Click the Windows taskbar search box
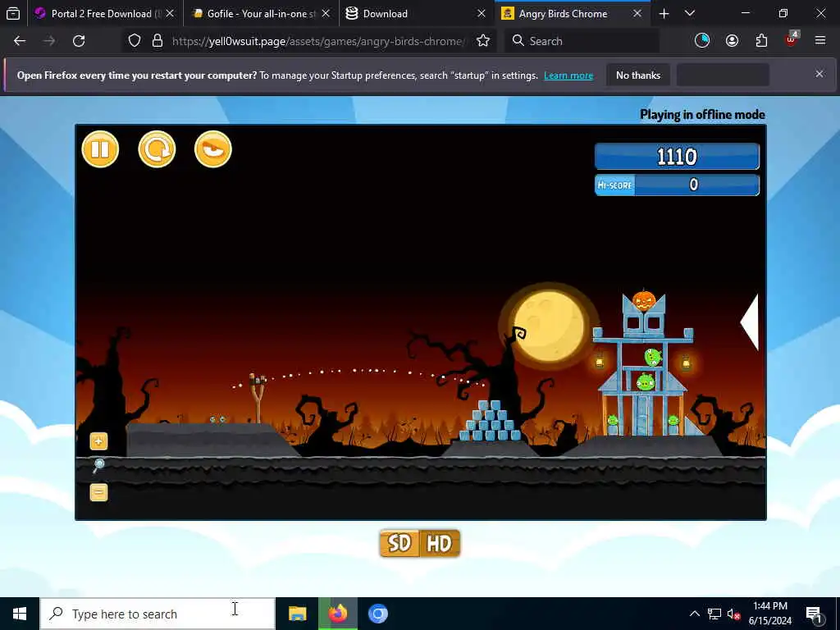This screenshot has width=840, height=630. (x=157, y=614)
